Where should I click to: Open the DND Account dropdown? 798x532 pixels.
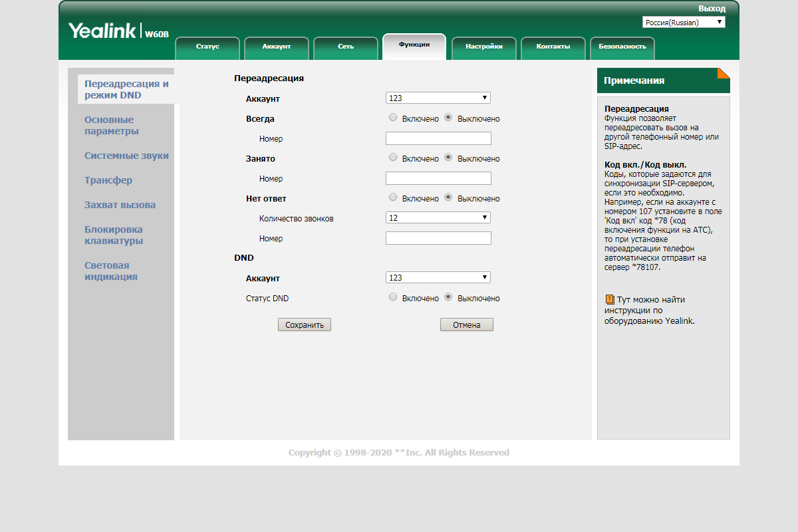pyautogui.click(x=438, y=277)
